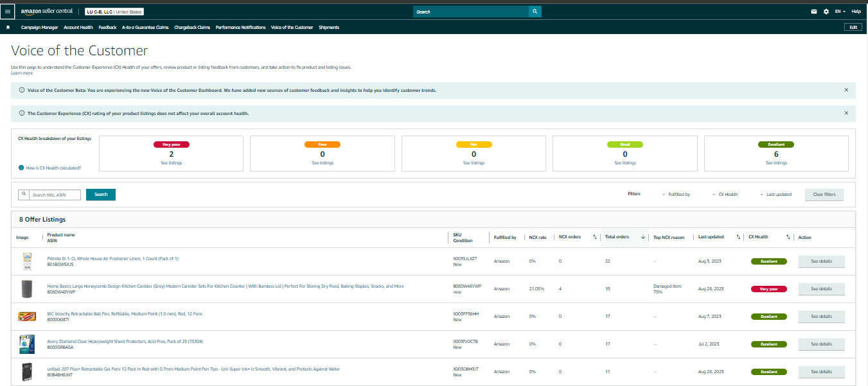The image size is (868, 386).
Task: See details for BIC Velocity pens
Action: point(821,317)
